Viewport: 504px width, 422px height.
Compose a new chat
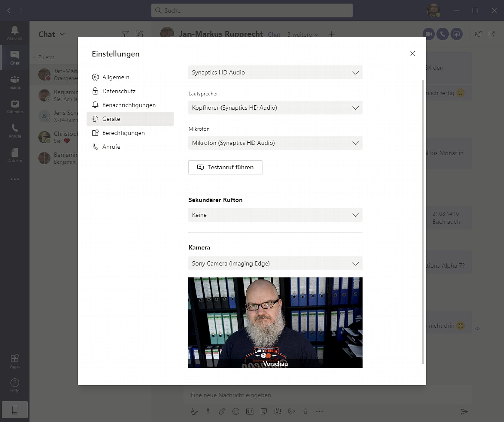click(139, 34)
